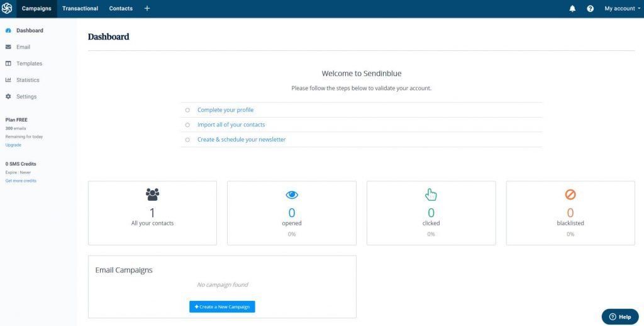Screen dimensions: 644x326
Task: Click the Welcome to Sendinblue heading
Action: [x=362, y=74]
